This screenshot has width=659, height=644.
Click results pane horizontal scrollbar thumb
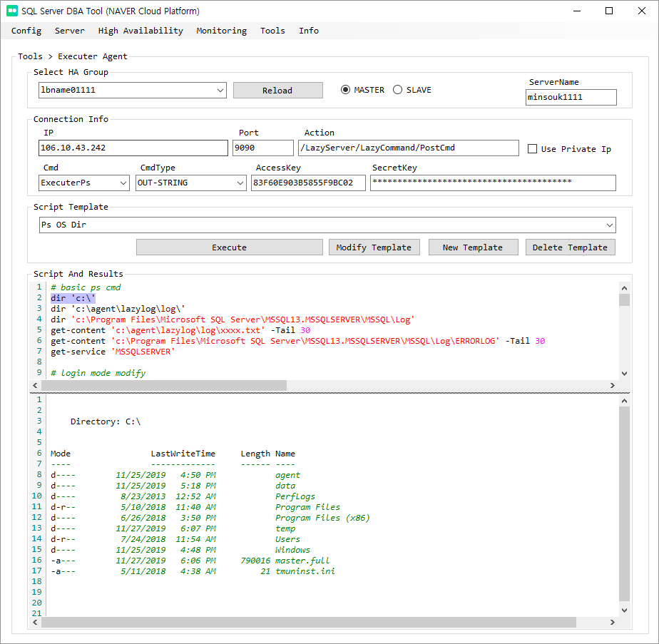309,622
